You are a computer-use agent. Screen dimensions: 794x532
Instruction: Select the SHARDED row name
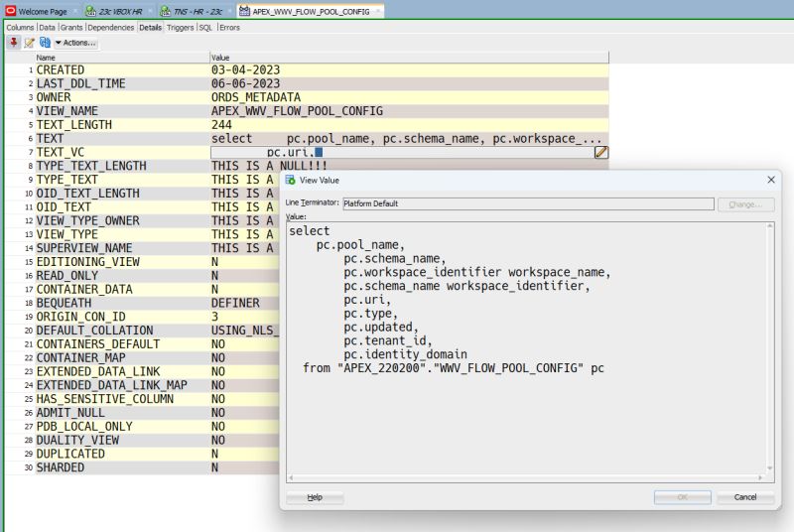(x=61, y=466)
